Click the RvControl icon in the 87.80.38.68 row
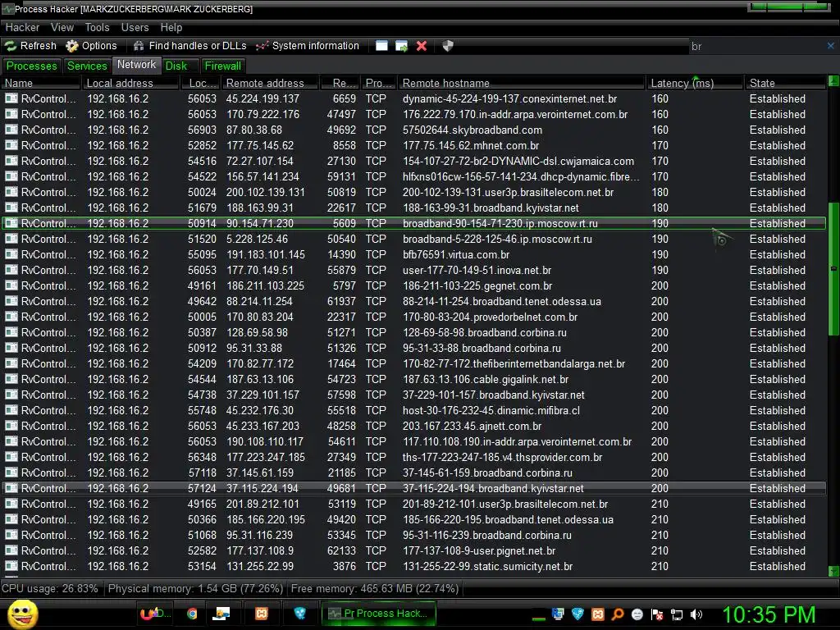Screen dimensions: 840x630 [11, 130]
